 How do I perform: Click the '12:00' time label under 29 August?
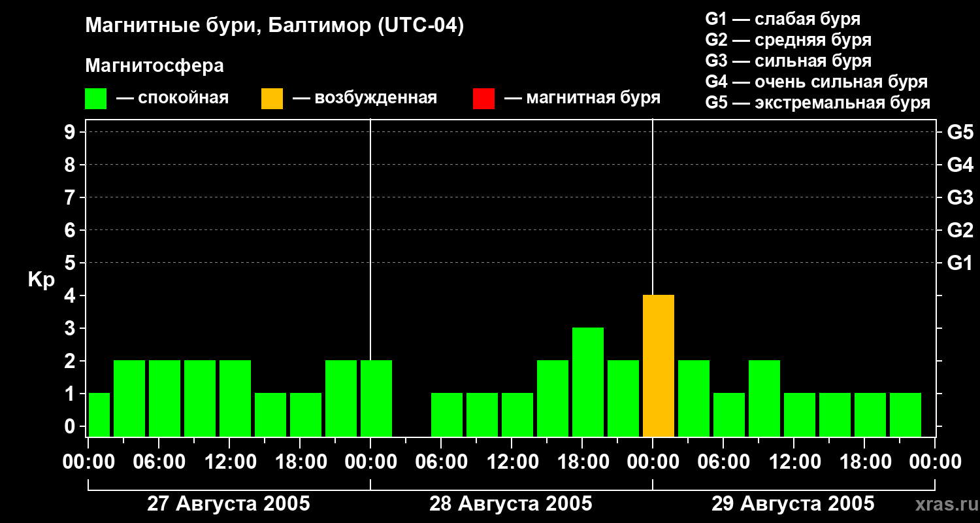pos(794,462)
